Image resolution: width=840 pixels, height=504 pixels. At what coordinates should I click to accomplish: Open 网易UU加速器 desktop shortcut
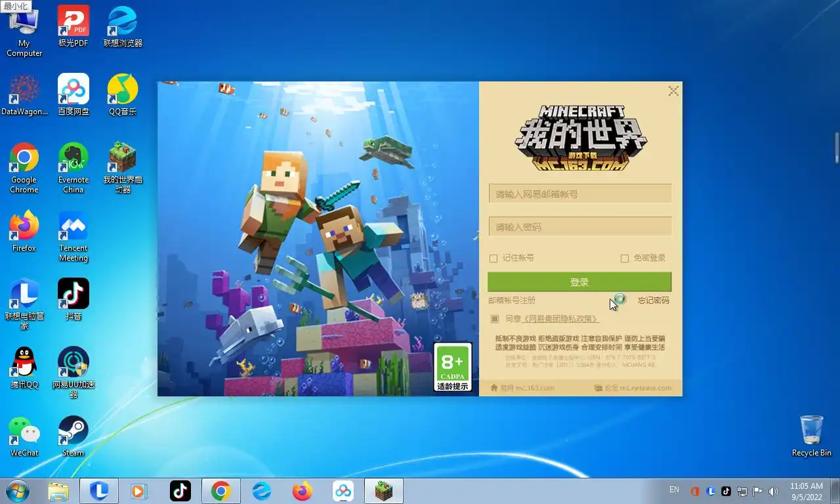[73, 373]
